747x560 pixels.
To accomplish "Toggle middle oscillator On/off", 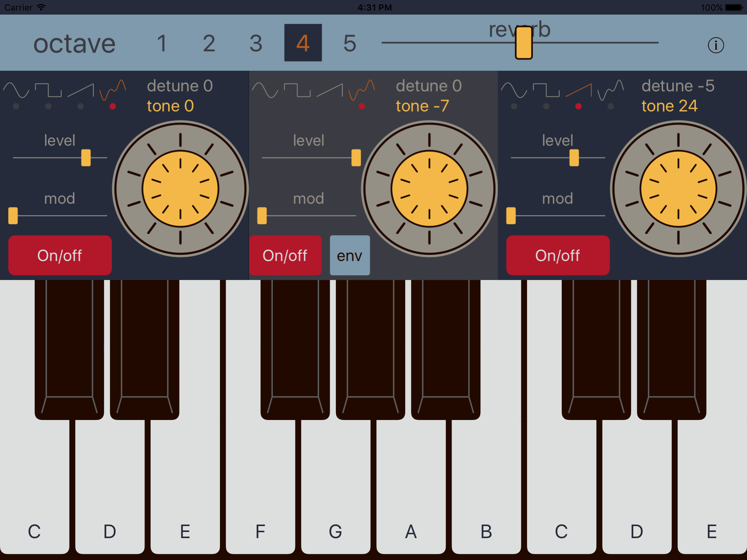I will [x=285, y=255].
